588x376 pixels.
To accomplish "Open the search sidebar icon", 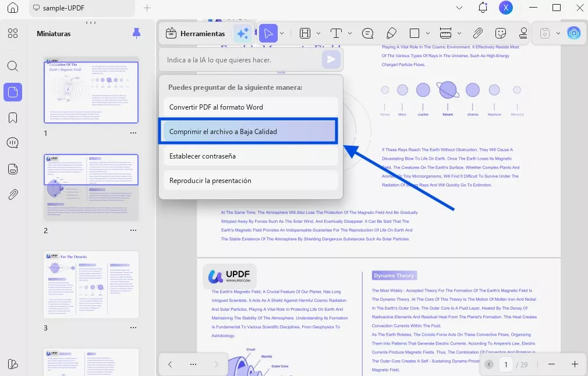I will coord(13,66).
